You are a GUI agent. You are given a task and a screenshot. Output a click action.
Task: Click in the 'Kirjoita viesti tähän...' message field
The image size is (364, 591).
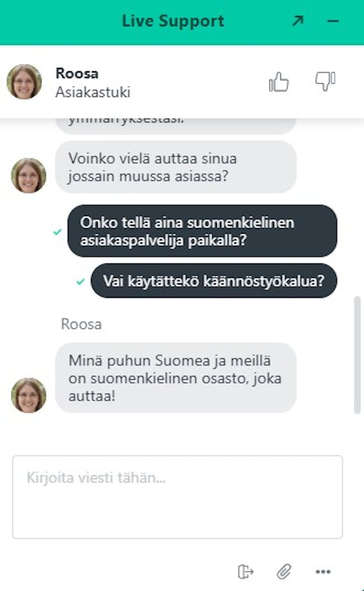tap(178, 497)
